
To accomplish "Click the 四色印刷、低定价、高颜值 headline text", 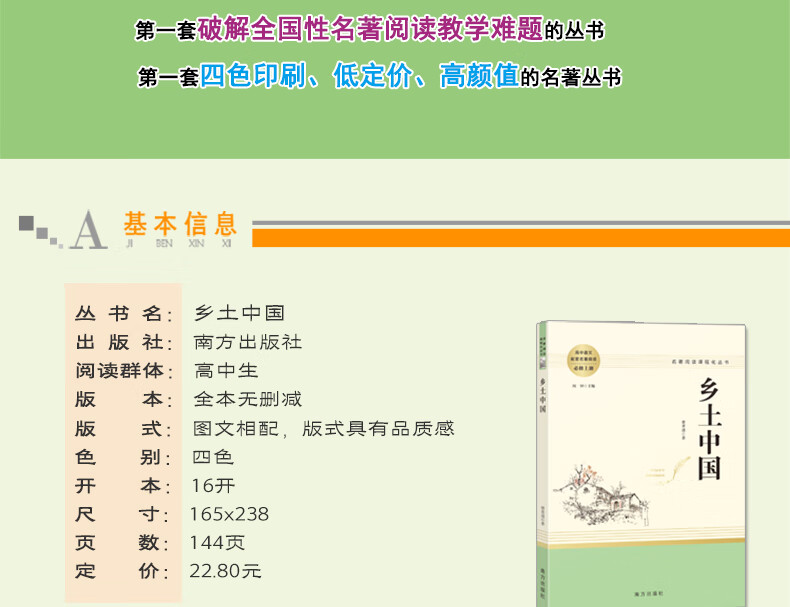I will [x=358, y=76].
